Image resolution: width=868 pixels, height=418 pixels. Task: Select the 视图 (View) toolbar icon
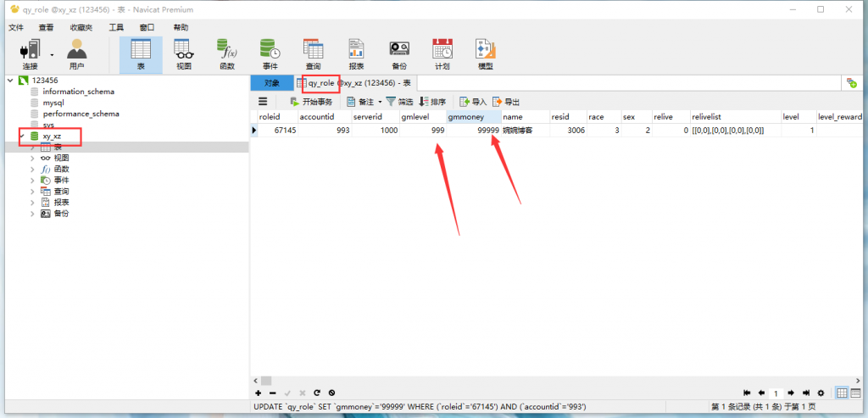click(183, 53)
